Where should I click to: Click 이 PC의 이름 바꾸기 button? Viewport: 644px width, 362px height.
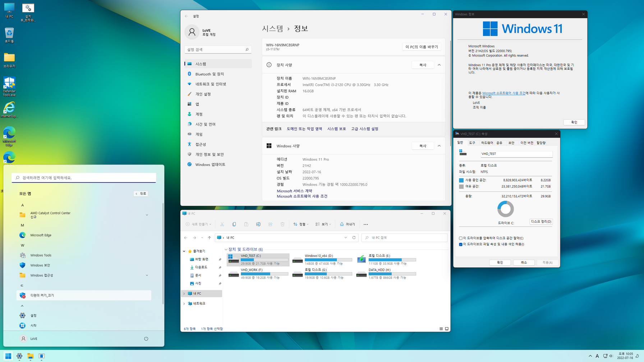coord(422,47)
